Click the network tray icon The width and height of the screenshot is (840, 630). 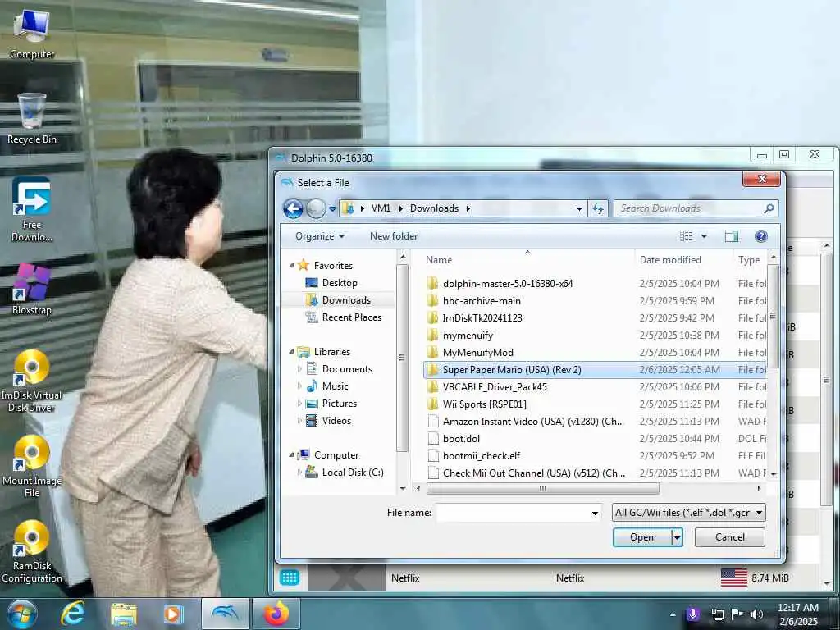[717, 614]
